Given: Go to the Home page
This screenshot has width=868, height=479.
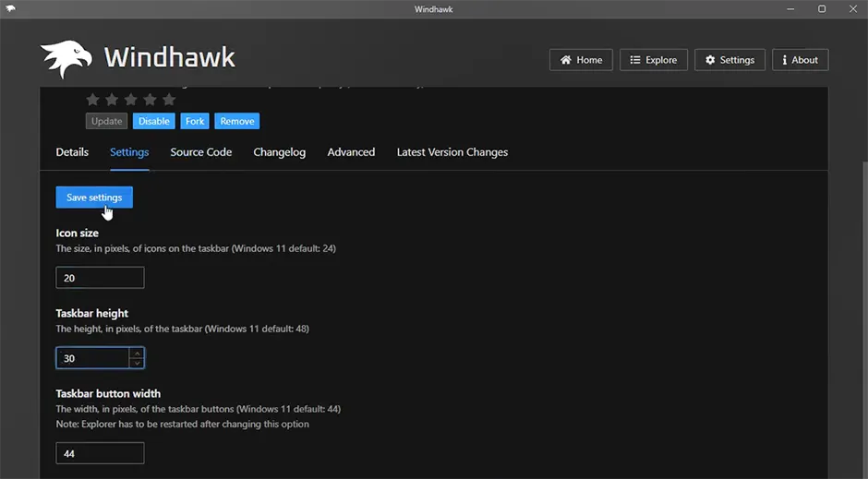Looking at the screenshot, I should click(x=580, y=60).
